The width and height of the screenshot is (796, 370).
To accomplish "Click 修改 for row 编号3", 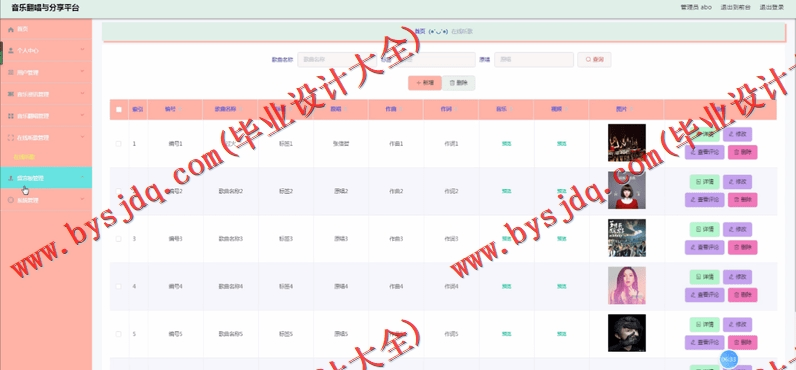I will point(737,229).
